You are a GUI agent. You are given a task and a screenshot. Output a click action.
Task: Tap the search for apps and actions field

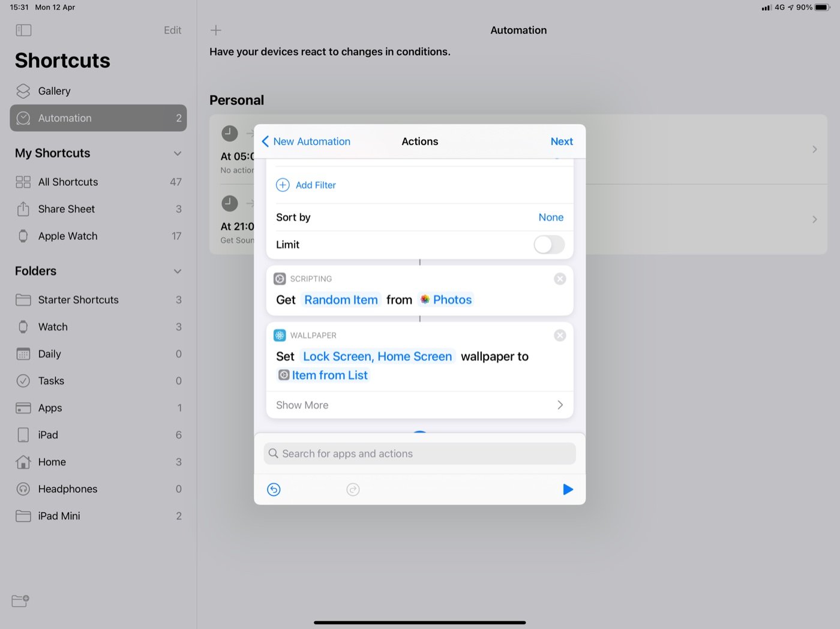coord(419,453)
